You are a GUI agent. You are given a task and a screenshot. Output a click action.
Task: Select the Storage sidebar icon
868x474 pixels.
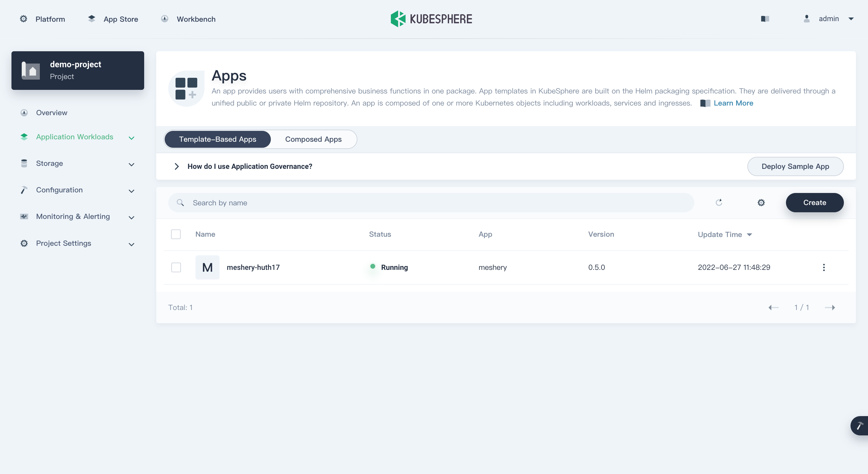[x=24, y=163]
